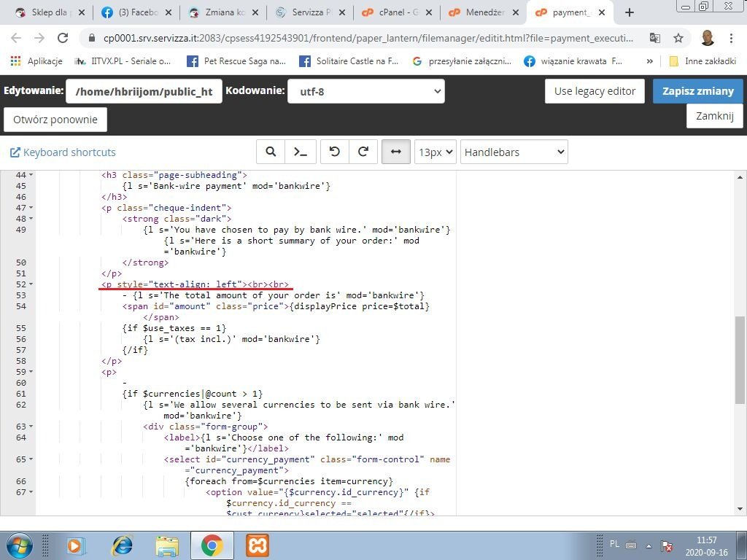Click the translate page icon

click(655, 38)
